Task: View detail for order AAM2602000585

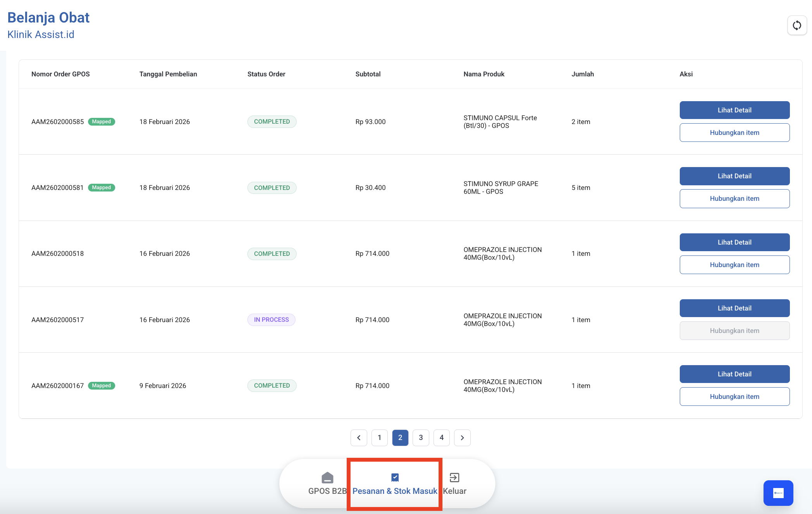Action: click(x=734, y=110)
